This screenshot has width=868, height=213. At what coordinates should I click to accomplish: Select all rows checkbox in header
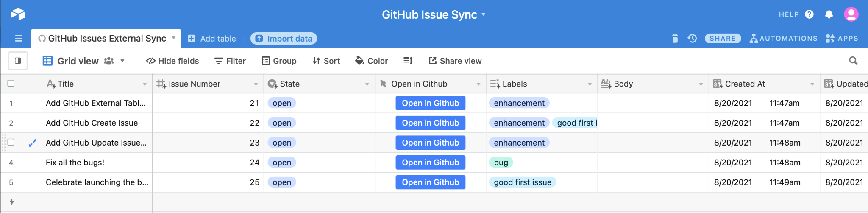pyautogui.click(x=11, y=83)
